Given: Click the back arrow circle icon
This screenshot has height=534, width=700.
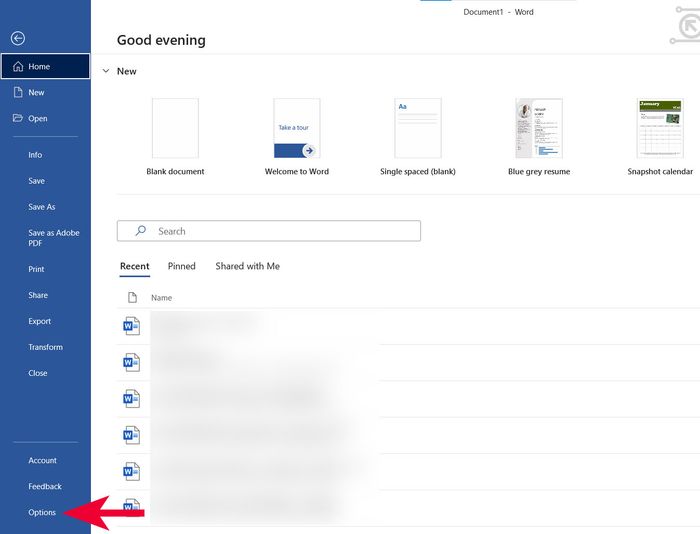Looking at the screenshot, I should click(x=18, y=38).
